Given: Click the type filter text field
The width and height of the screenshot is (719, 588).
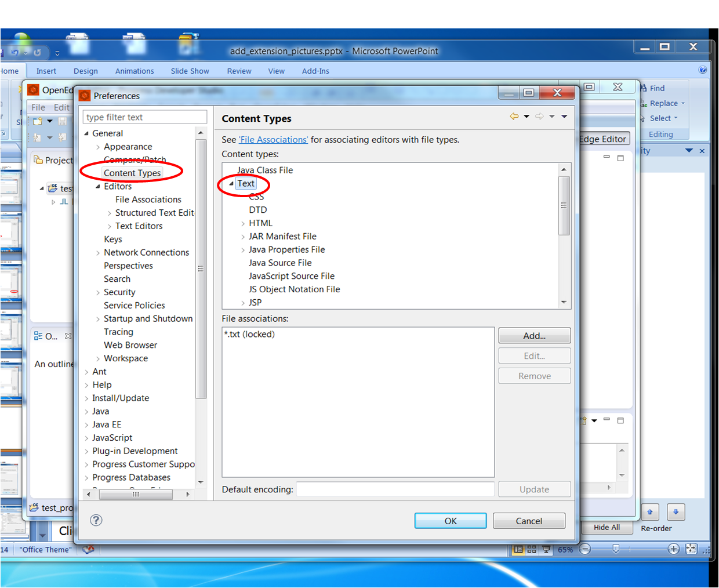Looking at the screenshot, I should pyautogui.click(x=145, y=117).
